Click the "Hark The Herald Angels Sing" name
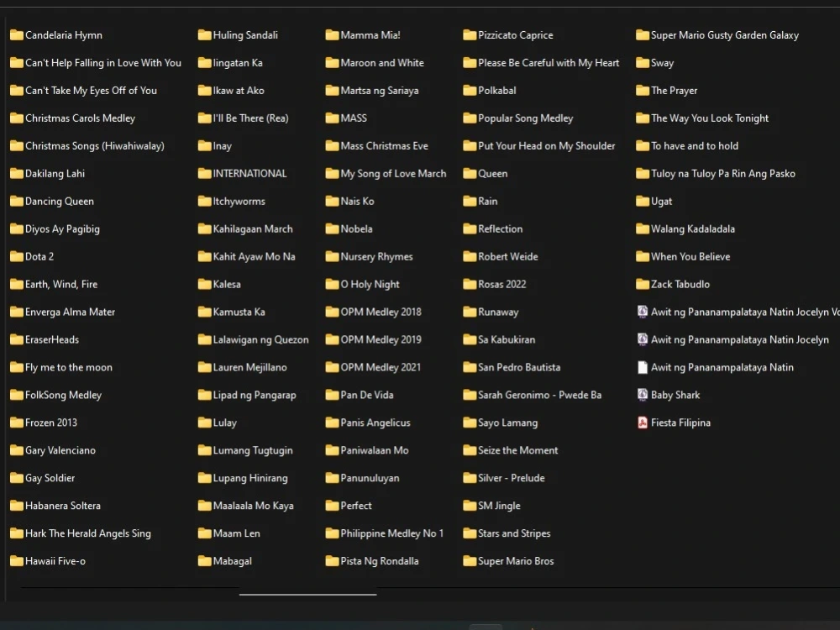 (x=88, y=533)
